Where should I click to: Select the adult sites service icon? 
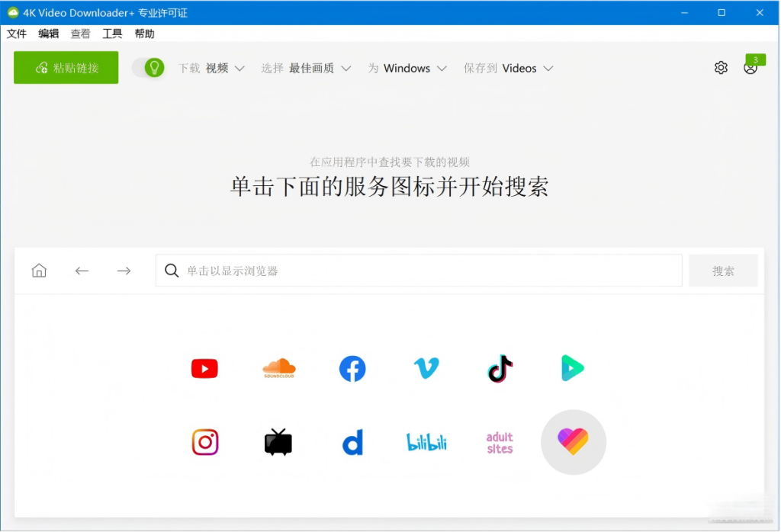(499, 442)
